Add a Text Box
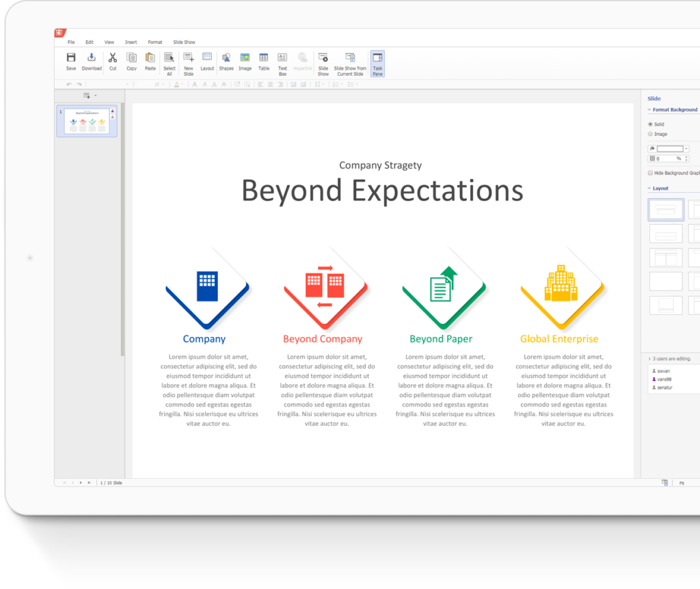This screenshot has width=700, height=589. pos(282,59)
